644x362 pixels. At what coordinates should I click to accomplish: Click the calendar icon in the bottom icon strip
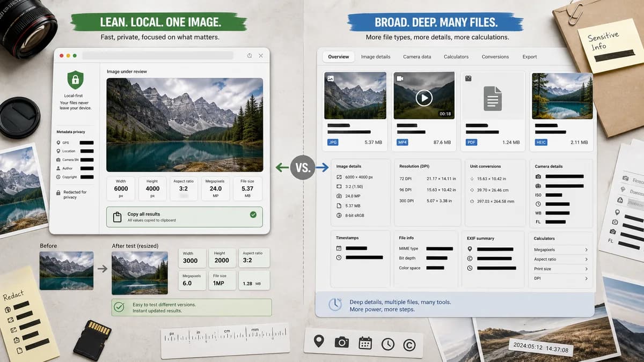coord(365,343)
